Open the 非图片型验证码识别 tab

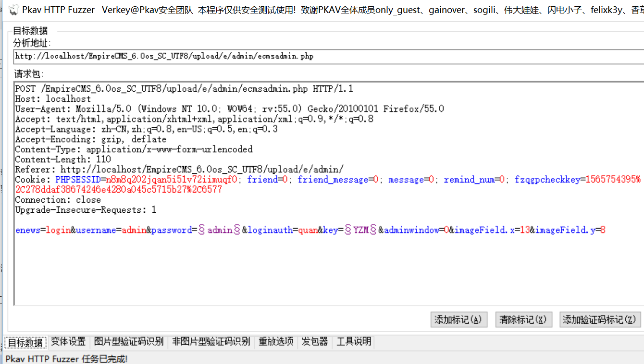pos(211,342)
